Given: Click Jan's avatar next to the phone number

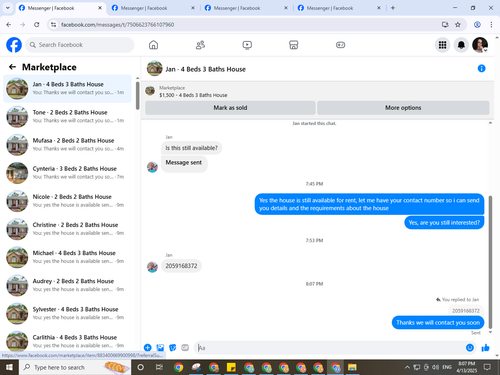Looking at the screenshot, I should click(152, 267).
